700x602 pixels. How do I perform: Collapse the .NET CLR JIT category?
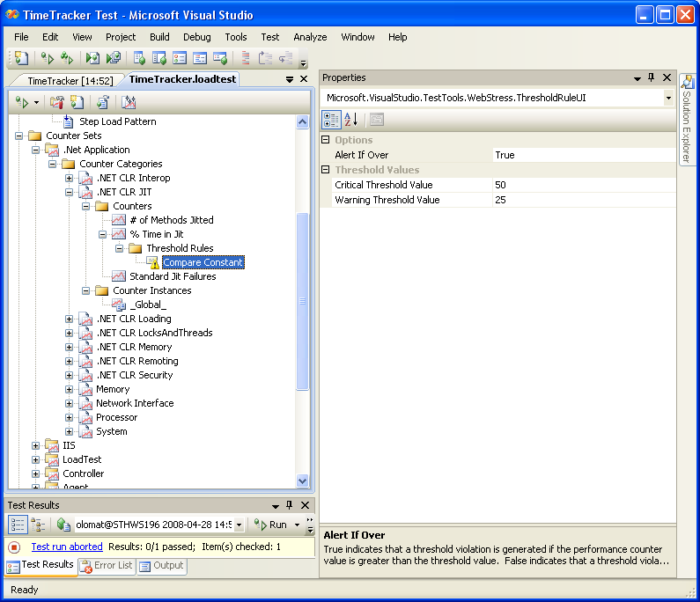pyautogui.click(x=70, y=193)
